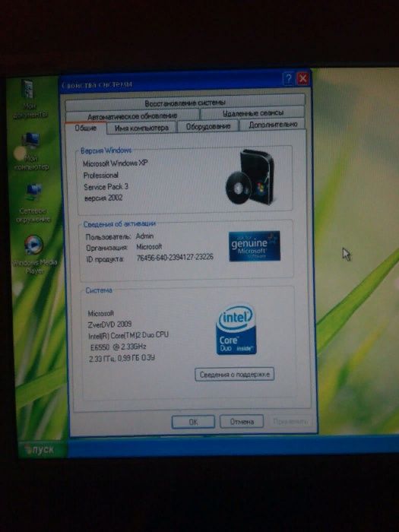Open the Имя компьютера tab

[x=141, y=128]
